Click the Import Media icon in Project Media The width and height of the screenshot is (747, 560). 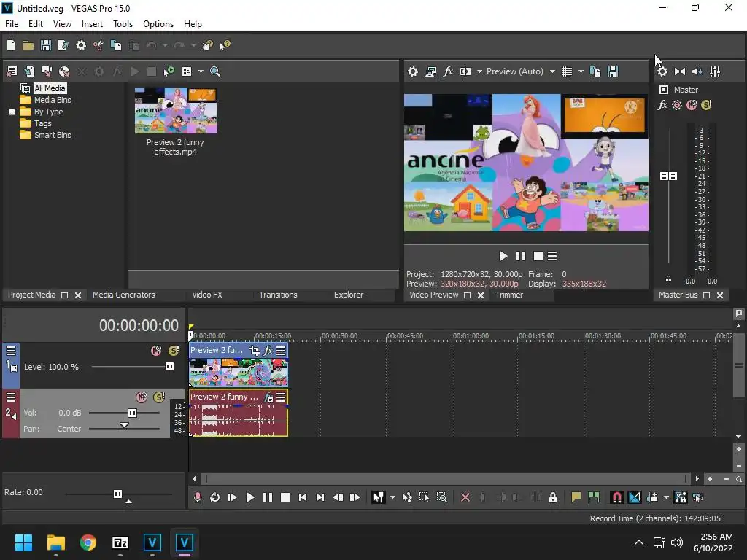click(x=29, y=71)
